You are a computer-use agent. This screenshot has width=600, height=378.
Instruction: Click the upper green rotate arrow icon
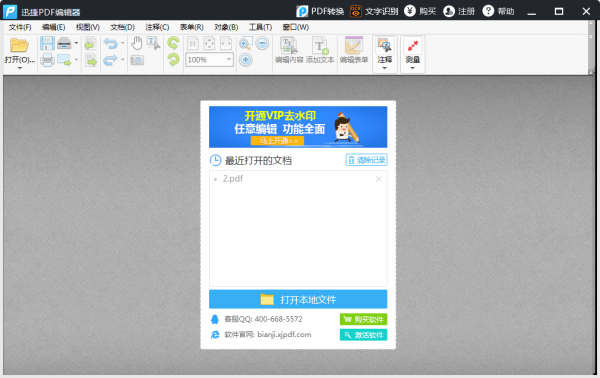pyautogui.click(x=173, y=43)
